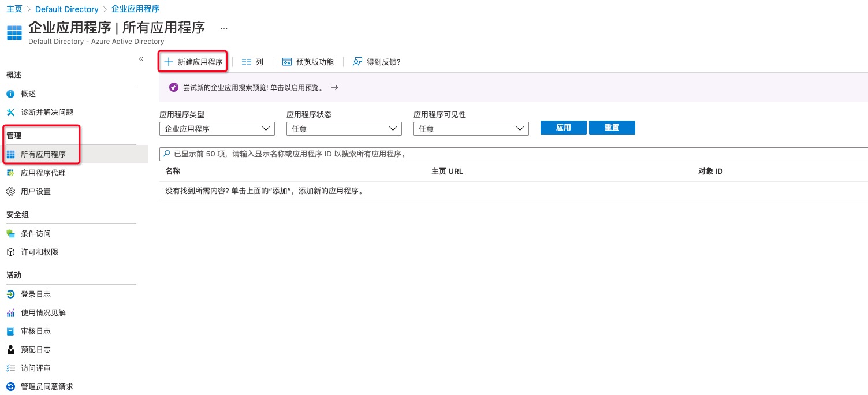Click the arrow at end of preview banner
868x395 pixels.
[x=334, y=87]
